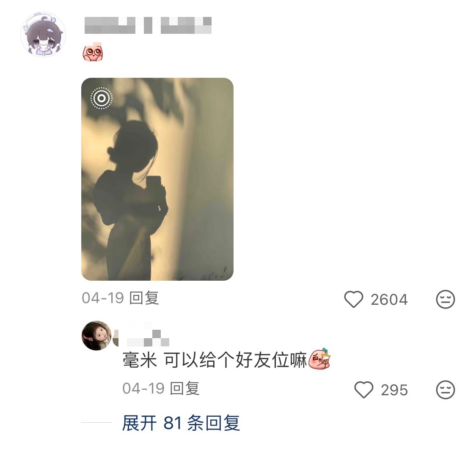
Task: Tap the live photo icon on image
Action: click(102, 98)
